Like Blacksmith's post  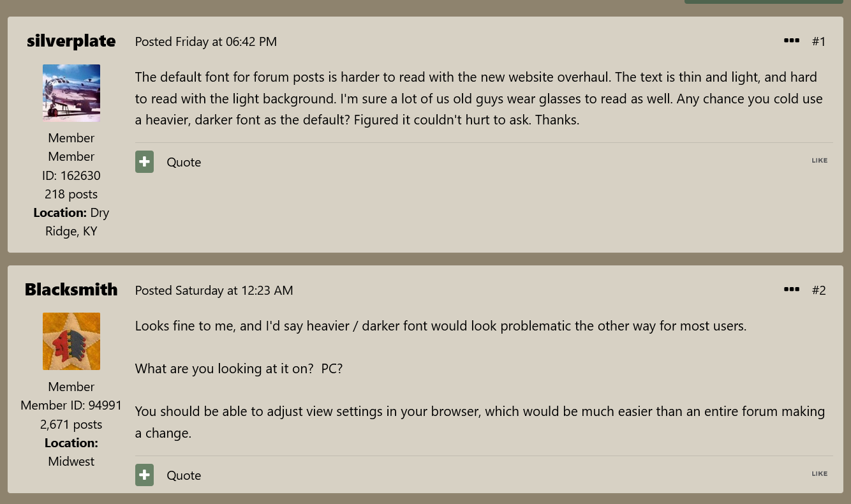(x=820, y=474)
